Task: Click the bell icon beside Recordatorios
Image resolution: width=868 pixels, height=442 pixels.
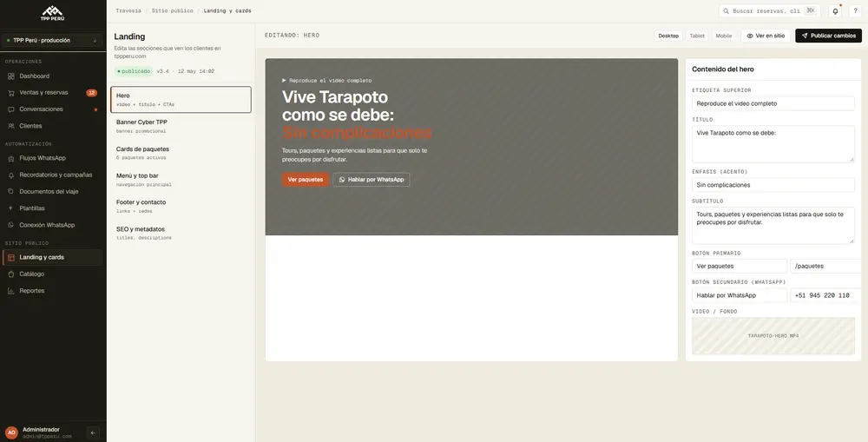Action: (11, 175)
